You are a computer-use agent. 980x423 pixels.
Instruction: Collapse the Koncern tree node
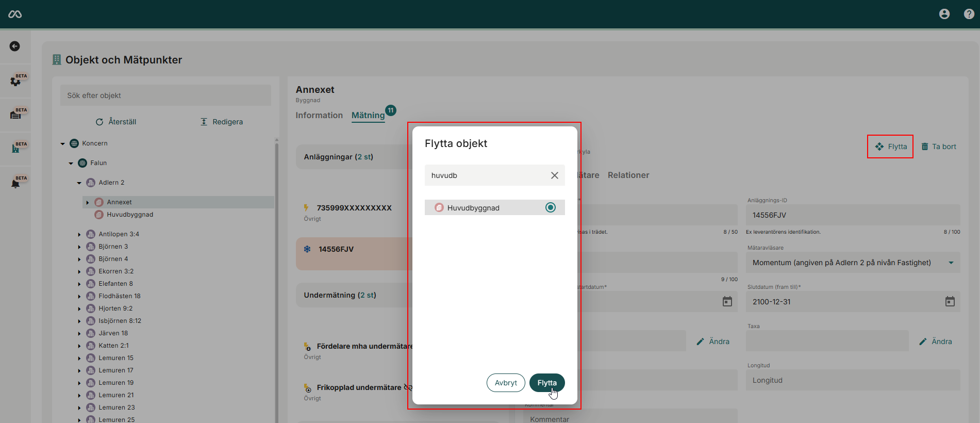click(x=63, y=144)
